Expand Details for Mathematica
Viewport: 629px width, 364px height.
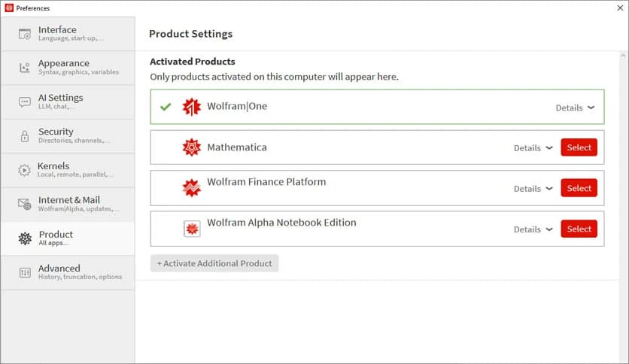[x=533, y=148]
